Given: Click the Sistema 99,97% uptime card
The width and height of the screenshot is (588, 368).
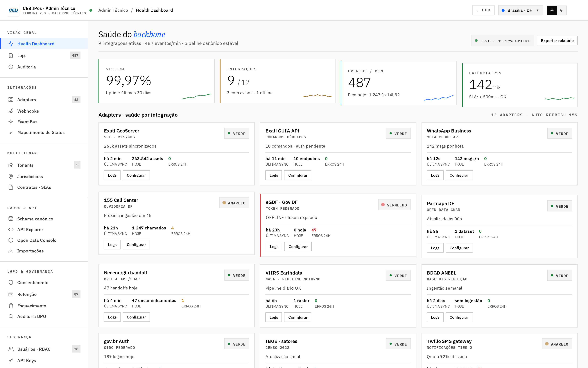Looking at the screenshot, I should tap(157, 81).
